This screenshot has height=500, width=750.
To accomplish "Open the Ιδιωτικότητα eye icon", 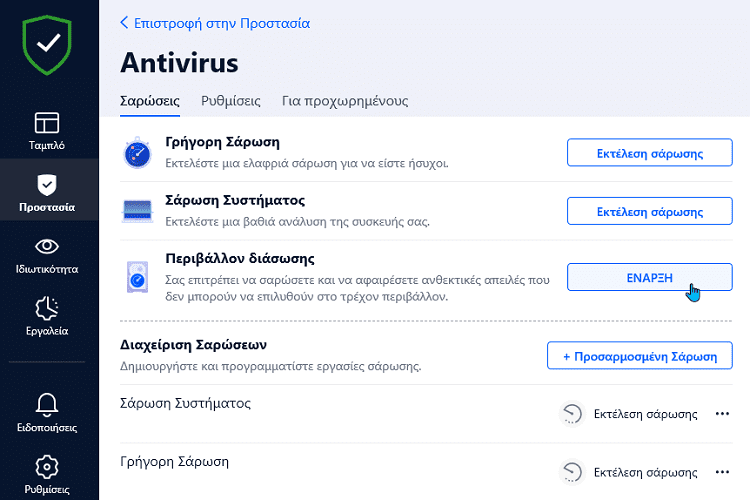I will [x=47, y=246].
